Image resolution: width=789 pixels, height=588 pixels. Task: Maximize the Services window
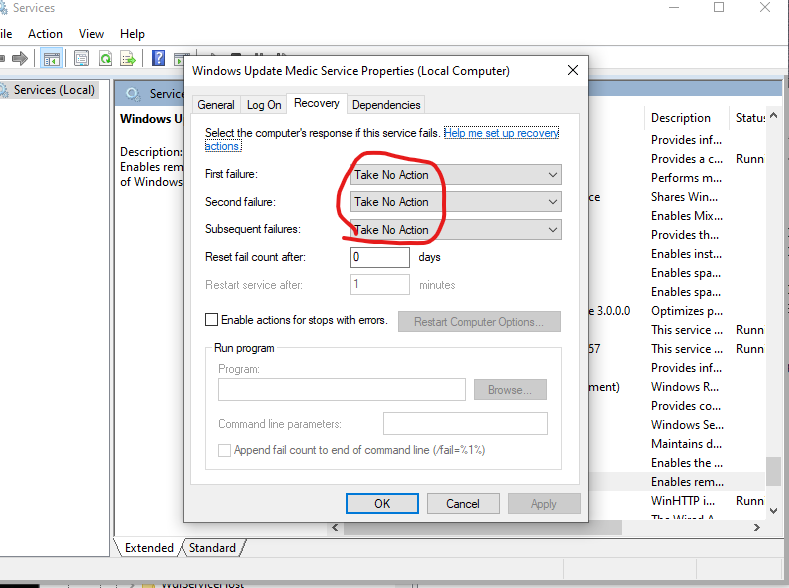(x=719, y=8)
